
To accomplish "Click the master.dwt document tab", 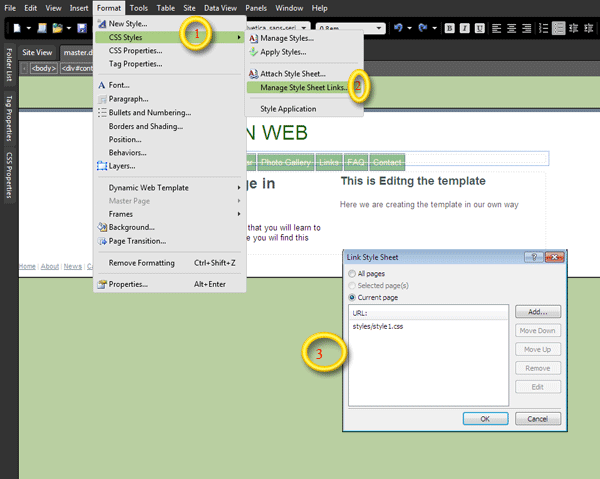I will tap(78, 52).
